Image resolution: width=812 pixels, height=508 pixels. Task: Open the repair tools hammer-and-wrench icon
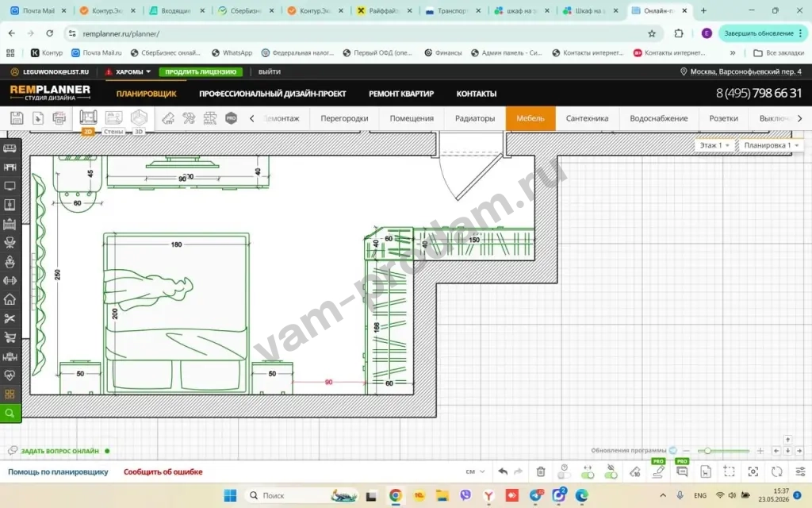(189, 118)
